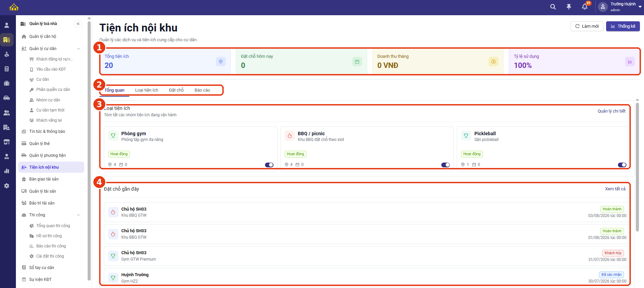
Task: Open Khách vãng lai in the sidebar
Action: [51, 120]
